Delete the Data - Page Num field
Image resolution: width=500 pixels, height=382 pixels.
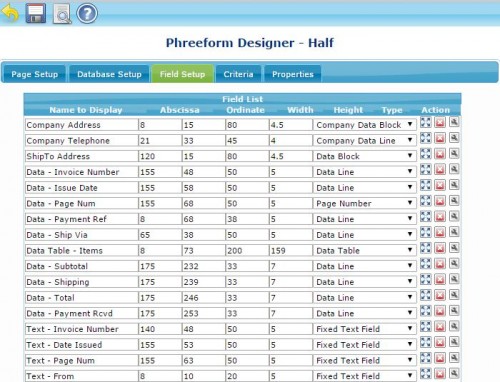click(440, 201)
